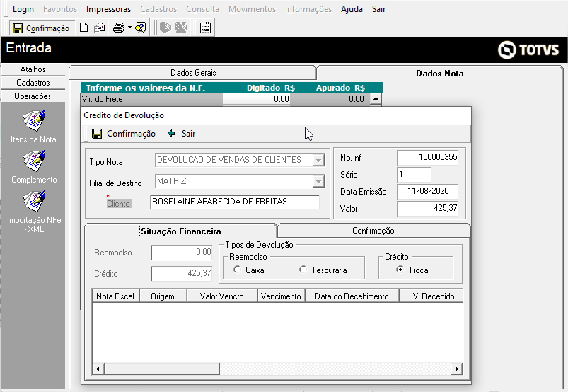The width and height of the screenshot is (568, 392).
Task: Click the Cliente label
Action: point(118,204)
